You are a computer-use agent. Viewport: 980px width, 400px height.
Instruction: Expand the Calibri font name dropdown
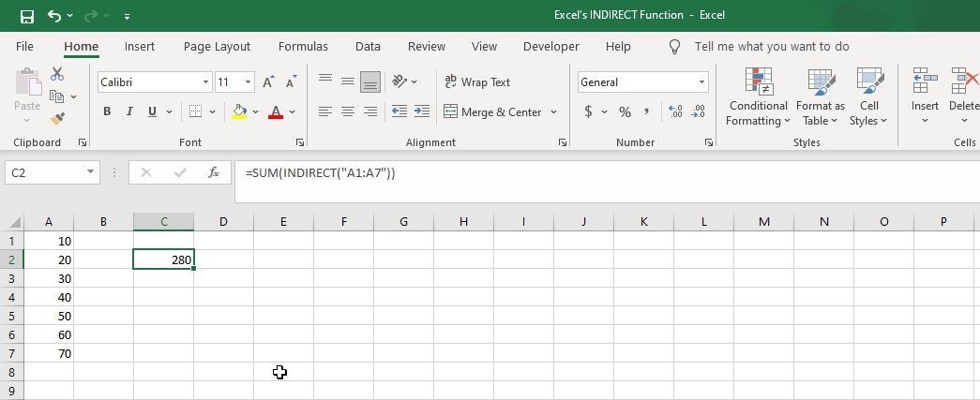tap(205, 82)
